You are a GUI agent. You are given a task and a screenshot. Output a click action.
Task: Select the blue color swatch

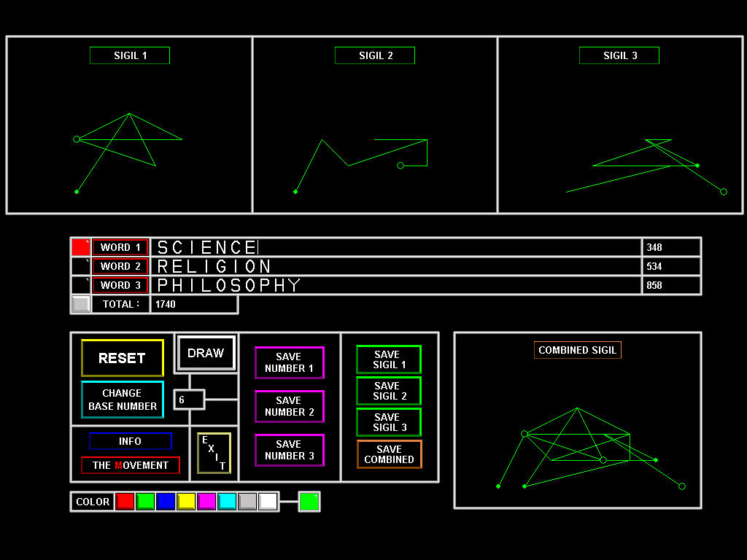(166, 502)
